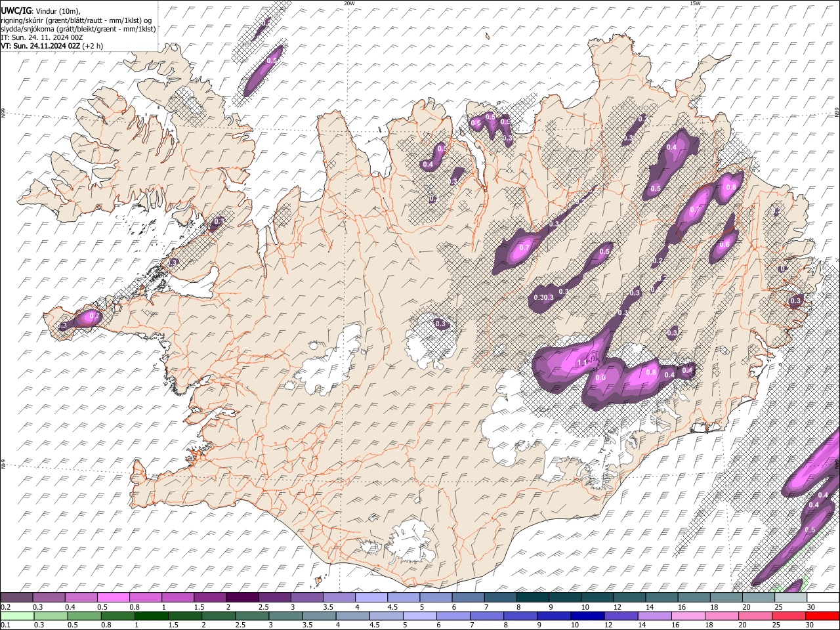Click the "slydda/snjókoma" legend description line

[x=78, y=29]
